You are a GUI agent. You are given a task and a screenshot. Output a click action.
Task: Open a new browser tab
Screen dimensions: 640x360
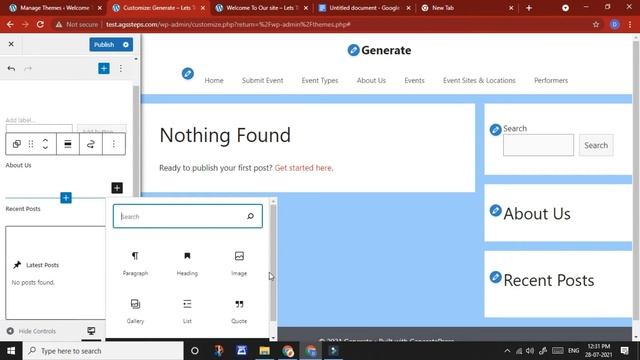tap(529, 8)
